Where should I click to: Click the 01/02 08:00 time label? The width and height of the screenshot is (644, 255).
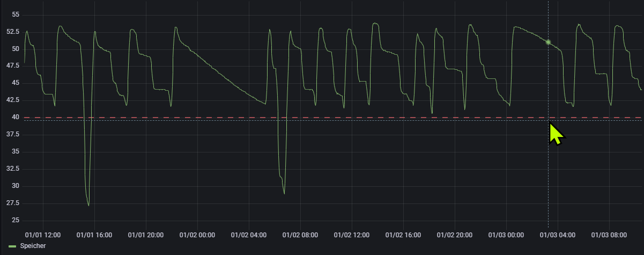click(x=300, y=235)
